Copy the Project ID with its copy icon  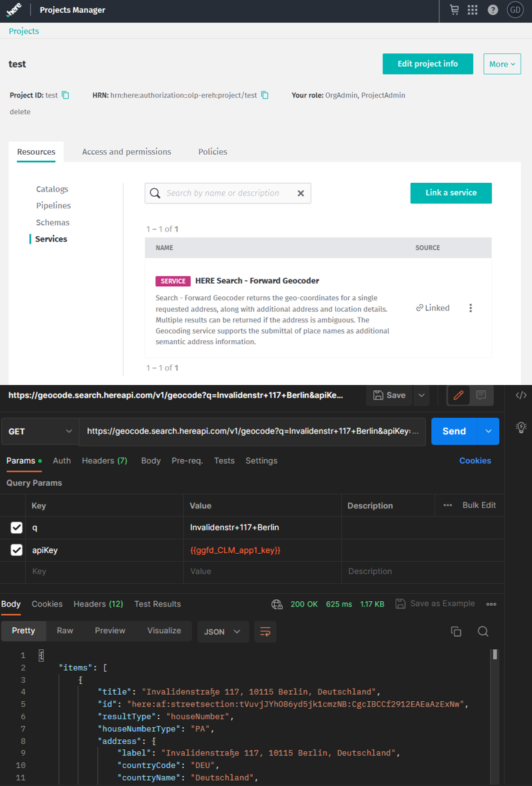pos(65,95)
